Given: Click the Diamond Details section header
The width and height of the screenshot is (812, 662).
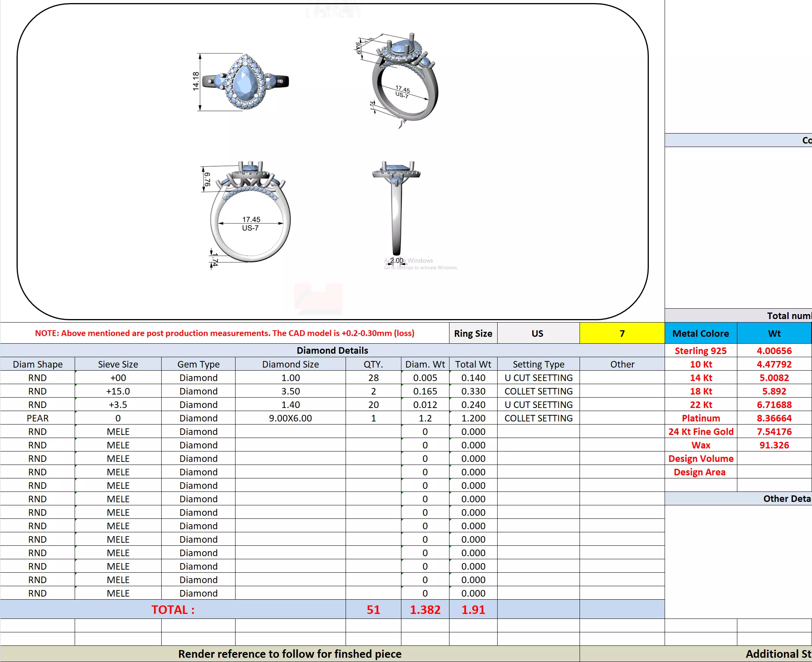Looking at the screenshot, I should pos(332,350).
